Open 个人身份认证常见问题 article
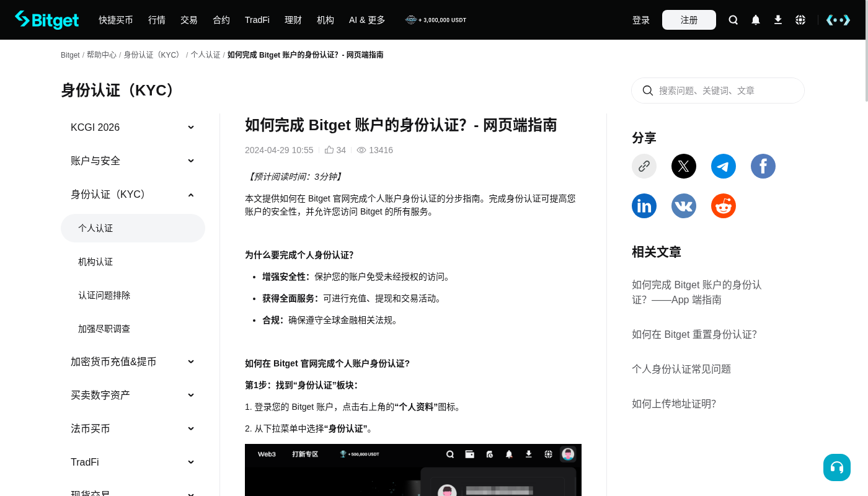This screenshot has height=496, width=868. (681, 369)
